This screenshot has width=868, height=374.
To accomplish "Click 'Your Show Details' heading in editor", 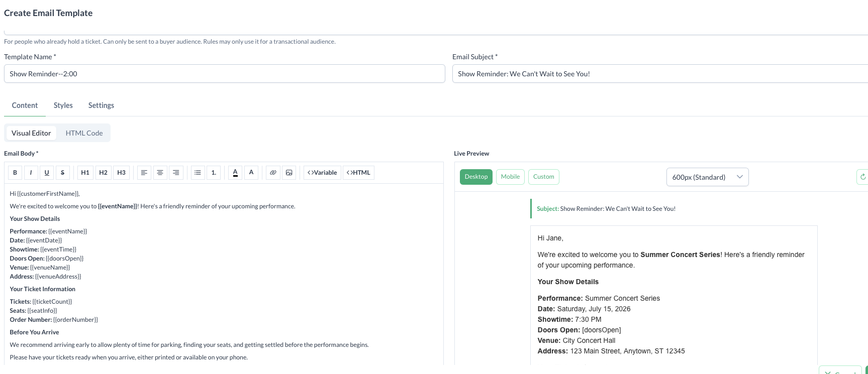I will tap(35, 219).
